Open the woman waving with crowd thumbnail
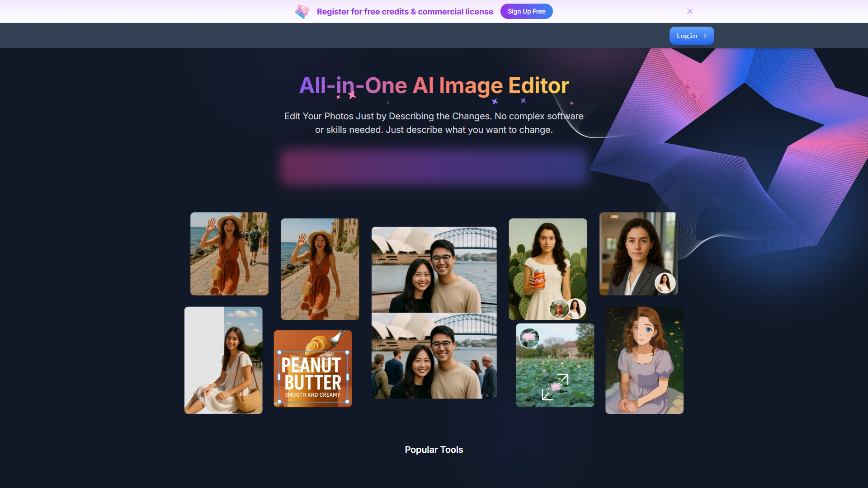This screenshot has height=488, width=868. [x=229, y=254]
